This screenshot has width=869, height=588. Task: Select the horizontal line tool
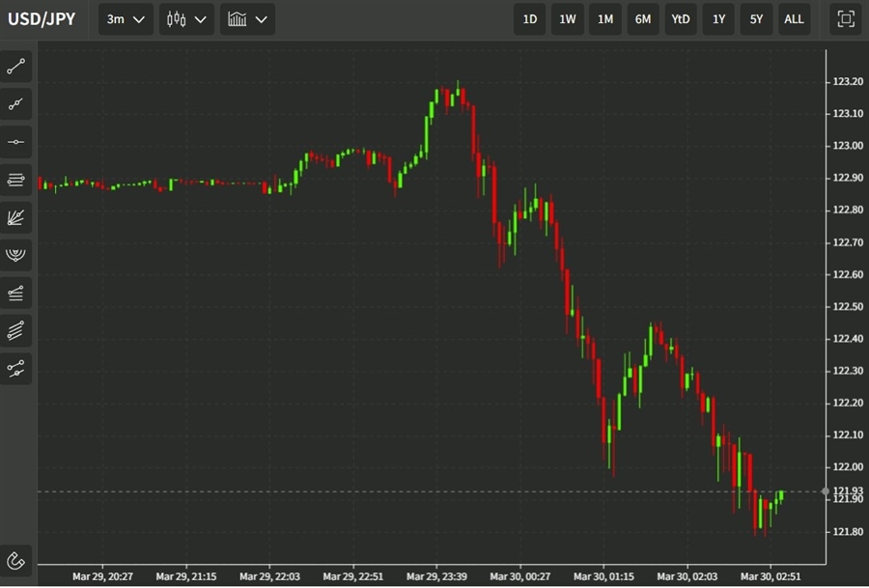pyautogui.click(x=15, y=142)
